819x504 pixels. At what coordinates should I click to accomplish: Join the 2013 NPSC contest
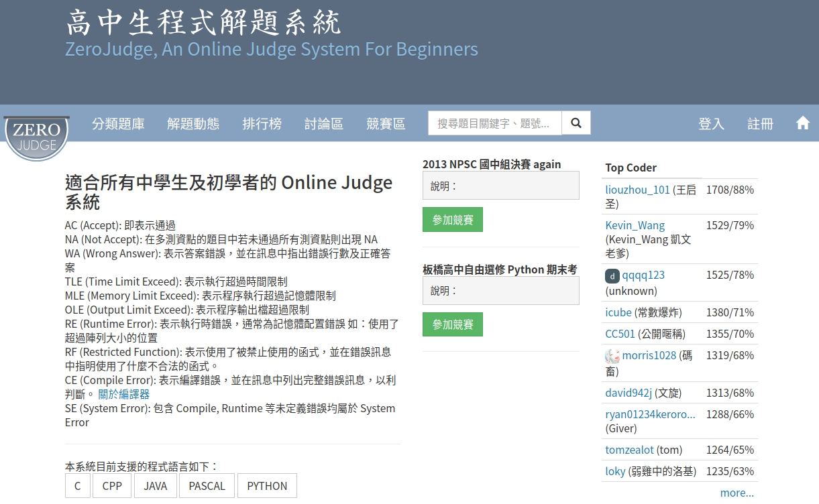pos(452,220)
